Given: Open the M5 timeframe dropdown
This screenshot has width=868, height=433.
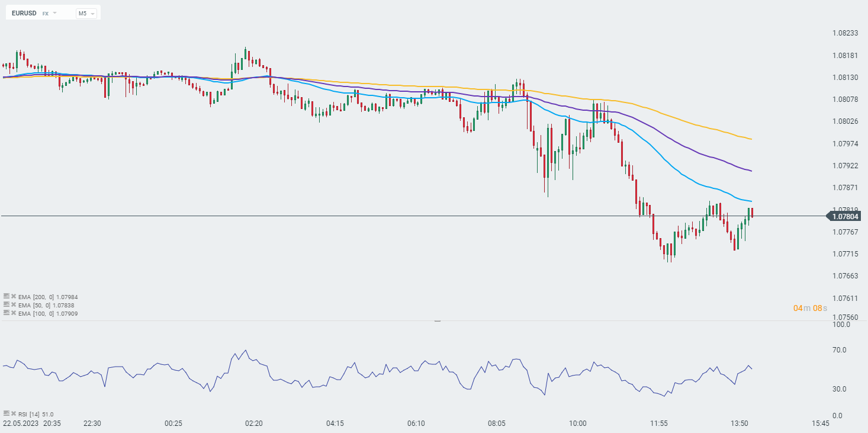Looking at the screenshot, I should click(86, 13).
